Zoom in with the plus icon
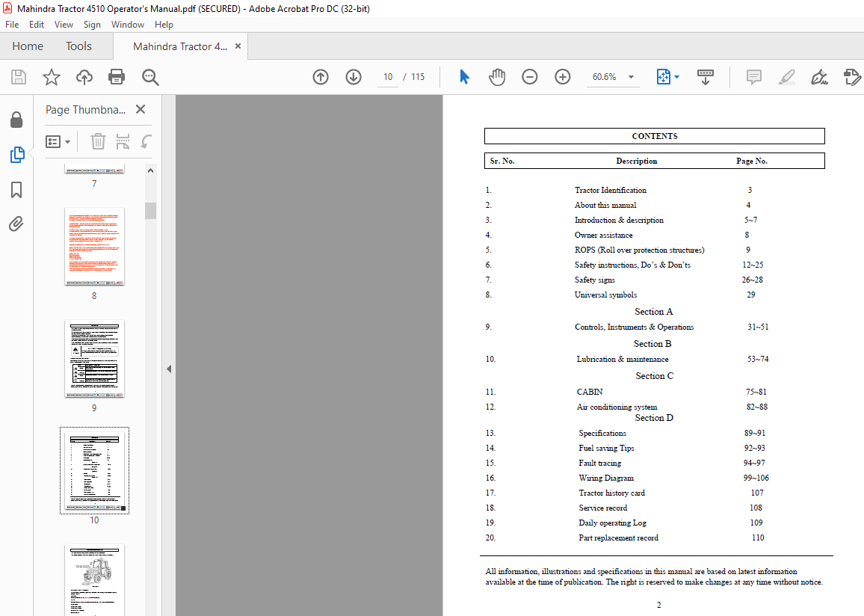The image size is (864, 616). click(563, 77)
